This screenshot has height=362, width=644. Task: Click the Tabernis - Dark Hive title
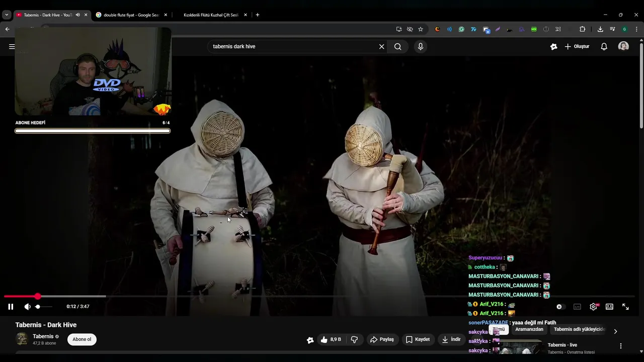point(46,325)
